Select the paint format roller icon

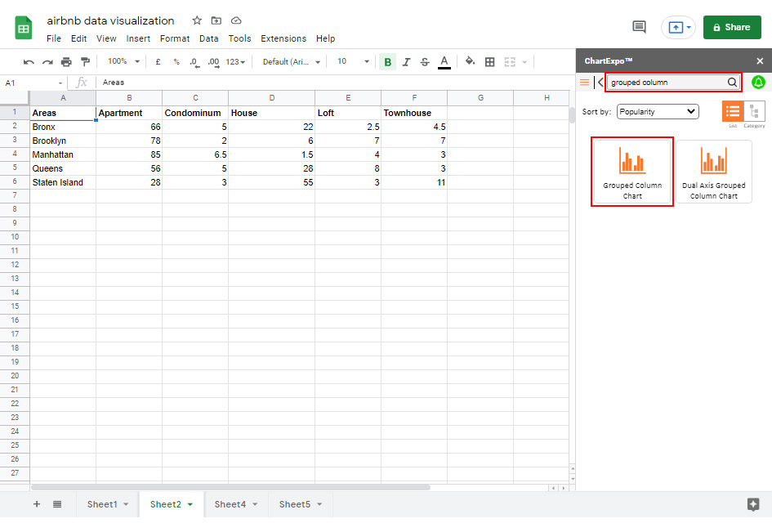pyautogui.click(x=85, y=61)
